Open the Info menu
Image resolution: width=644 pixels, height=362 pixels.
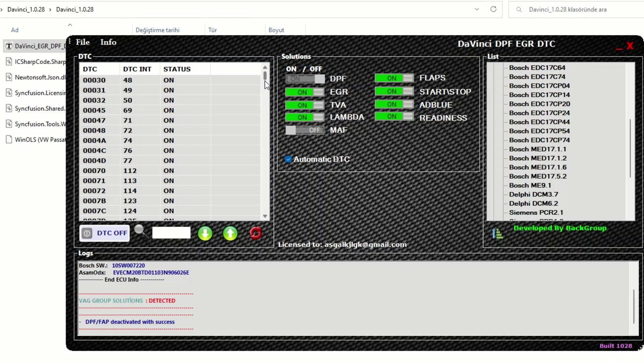click(108, 42)
